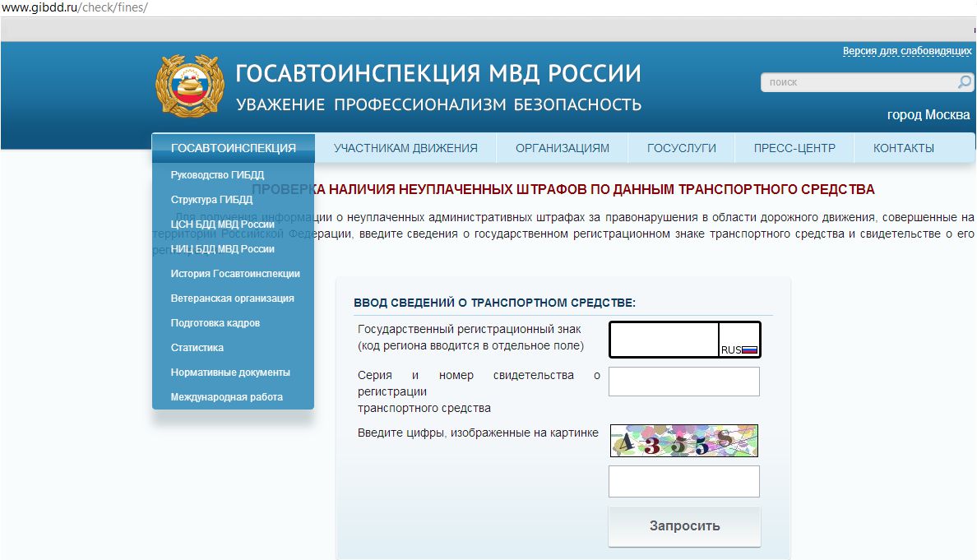Click the search magnifier icon
Viewport: 977px width, 560px height.
point(964,81)
